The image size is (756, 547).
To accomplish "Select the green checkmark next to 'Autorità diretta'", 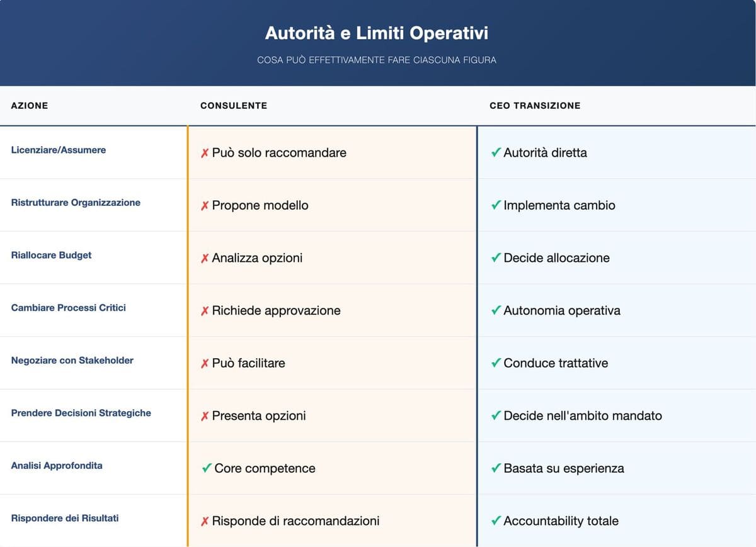I will [495, 152].
